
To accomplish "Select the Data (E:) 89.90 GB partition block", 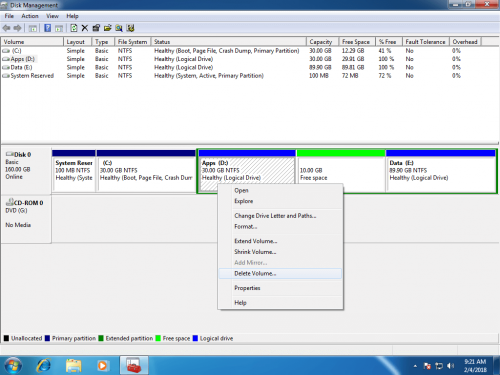I will point(441,171).
